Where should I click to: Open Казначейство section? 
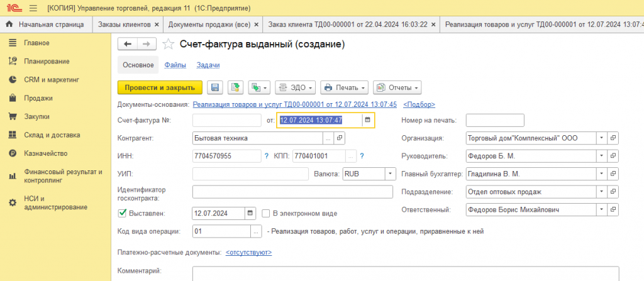[45, 153]
